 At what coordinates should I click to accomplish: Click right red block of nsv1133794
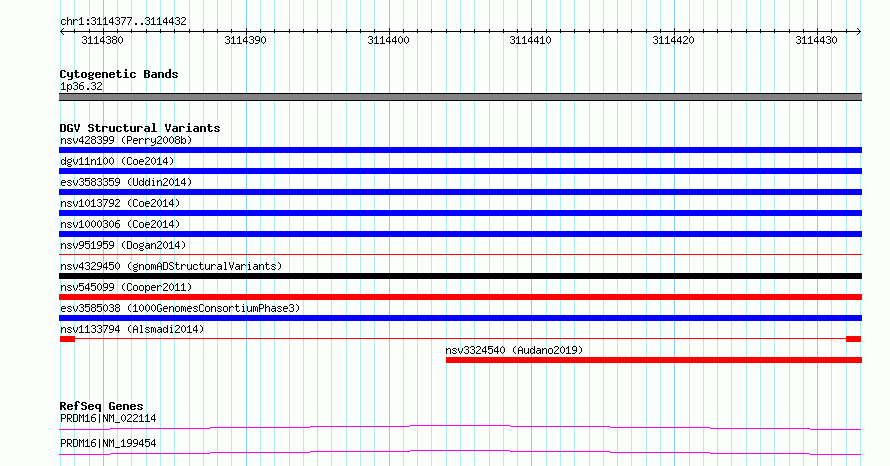854,339
